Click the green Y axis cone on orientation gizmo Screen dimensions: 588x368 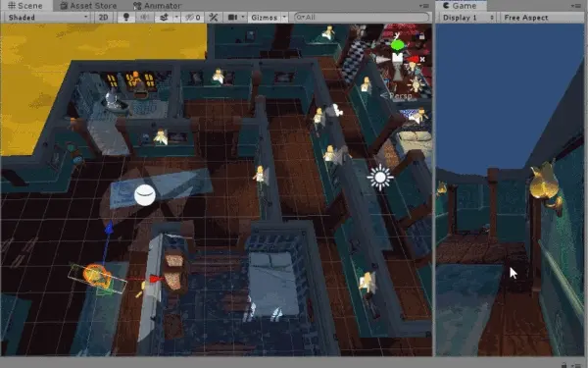pos(398,45)
